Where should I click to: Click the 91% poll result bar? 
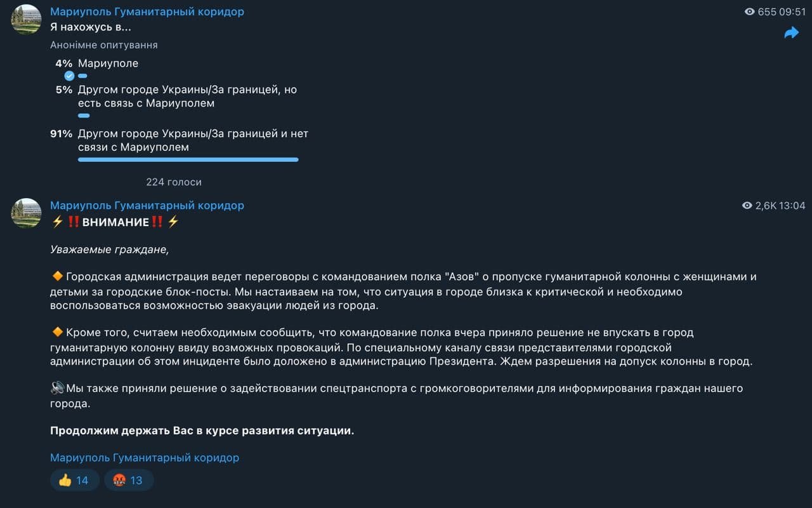click(x=188, y=160)
